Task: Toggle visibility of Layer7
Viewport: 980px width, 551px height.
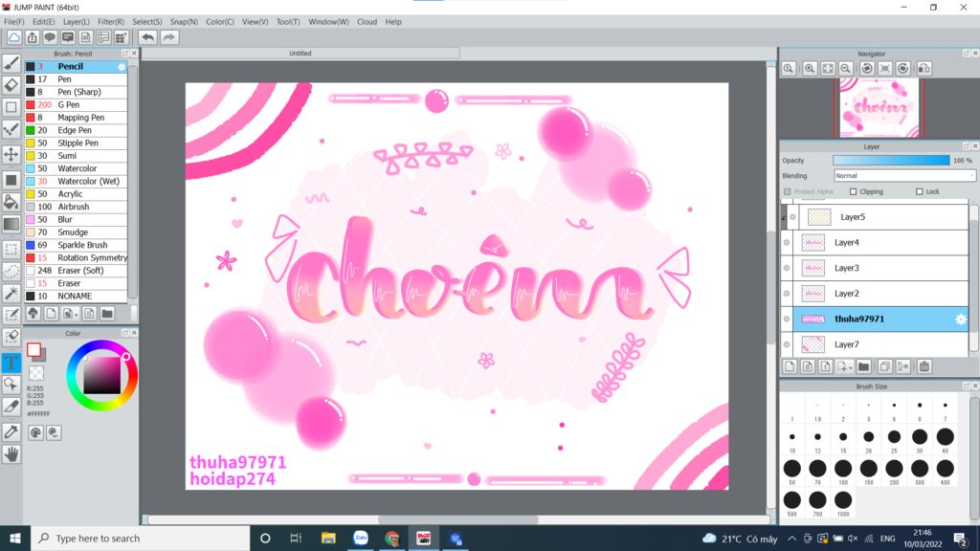Action: (x=787, y=344)
